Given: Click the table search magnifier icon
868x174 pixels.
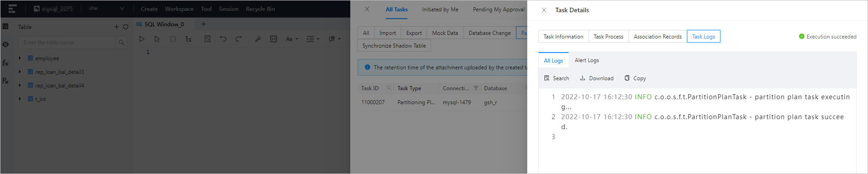Looking at the screenshot, I should click(121, 43).
